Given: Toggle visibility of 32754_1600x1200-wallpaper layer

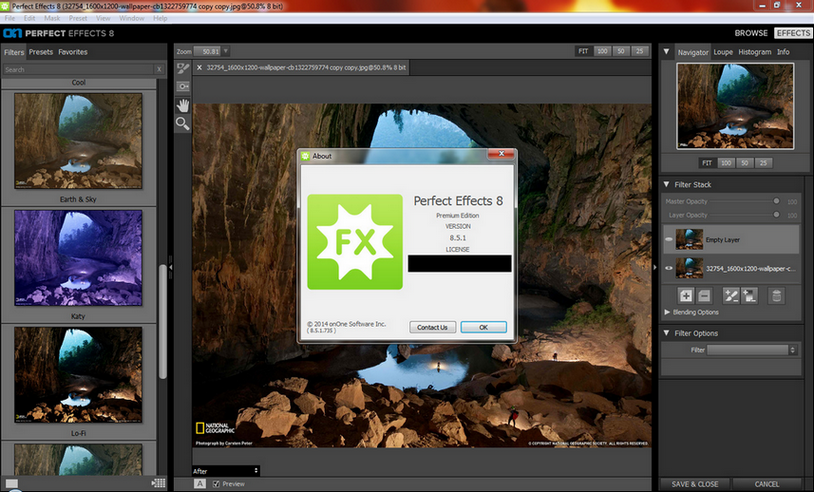Looking at the screenshot, I should pyautogui.click(x=669, y=268).
